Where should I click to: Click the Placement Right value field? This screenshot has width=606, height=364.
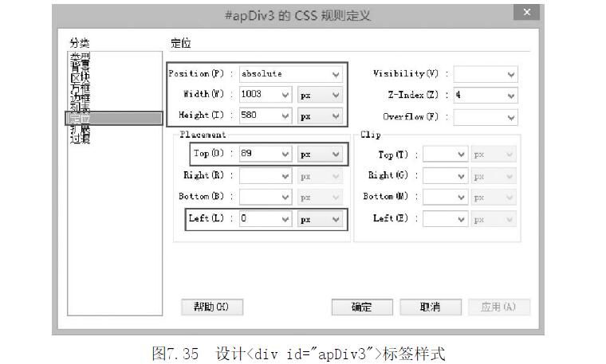[259, 176]
